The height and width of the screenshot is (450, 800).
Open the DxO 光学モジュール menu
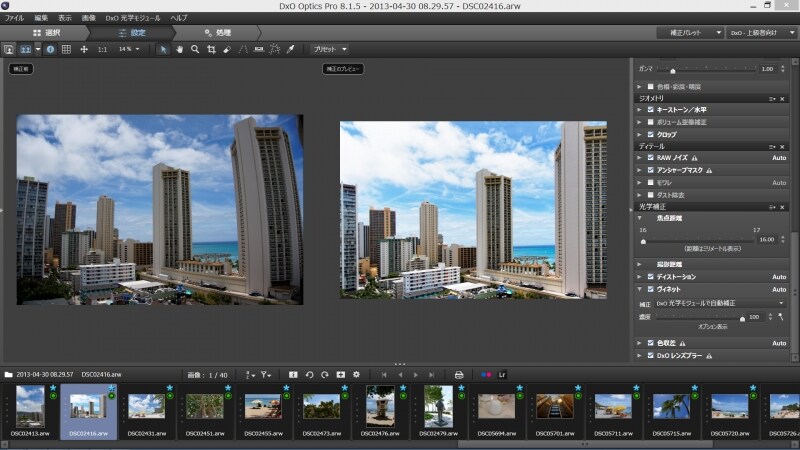click(x=133, y=18)
